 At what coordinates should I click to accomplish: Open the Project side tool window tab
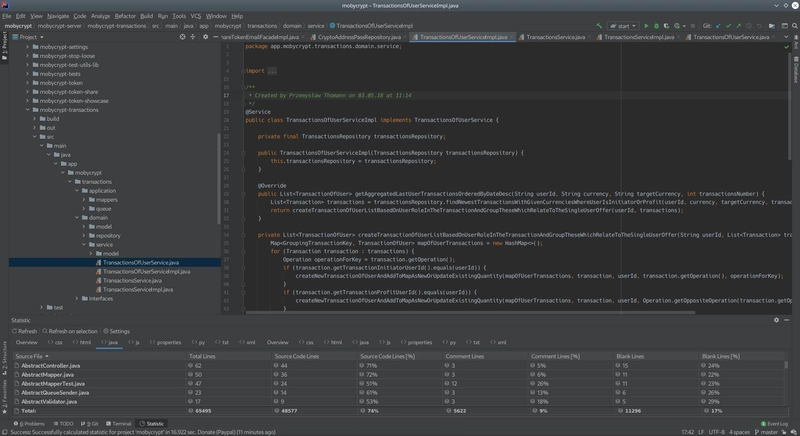pyautogui.click(x=5, y=46)
